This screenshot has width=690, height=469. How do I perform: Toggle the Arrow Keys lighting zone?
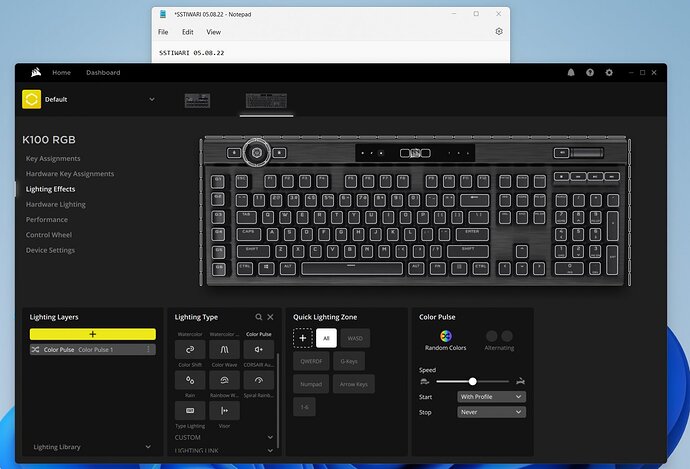tap(354, 384)
